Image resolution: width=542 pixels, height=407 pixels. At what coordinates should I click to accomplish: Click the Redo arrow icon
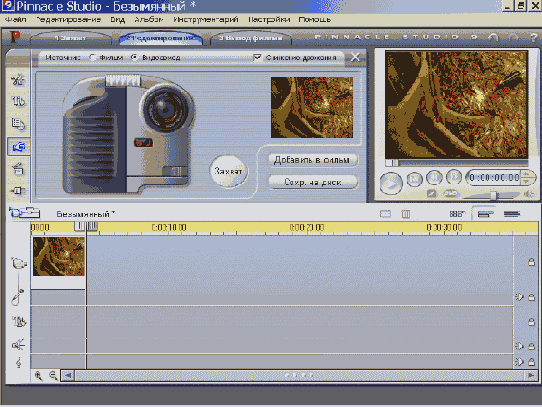pos(513,37)
